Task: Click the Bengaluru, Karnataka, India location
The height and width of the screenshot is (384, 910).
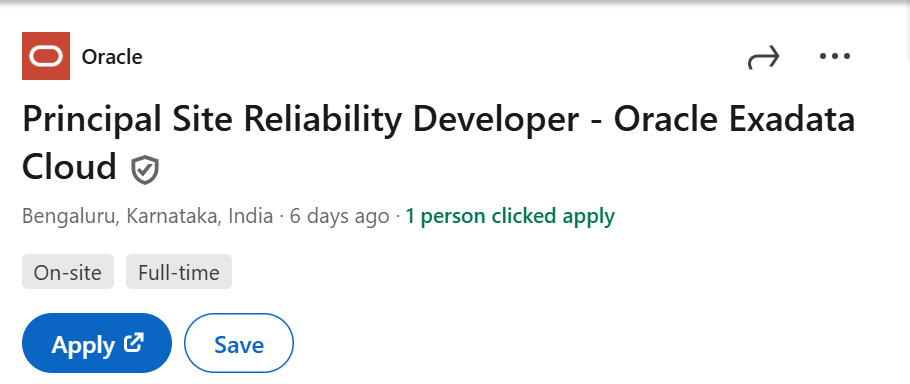Action: 147,216
